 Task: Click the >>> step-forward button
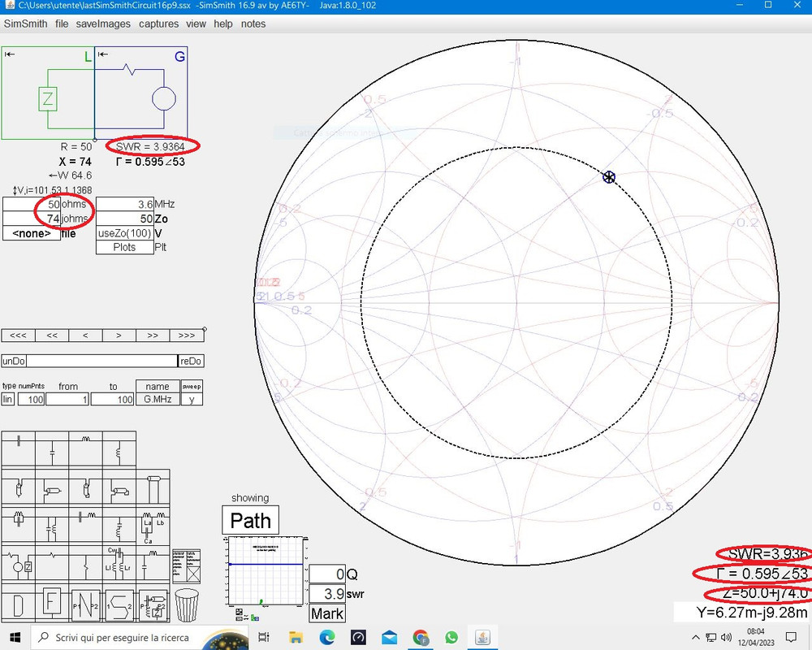tap(187, 336)
